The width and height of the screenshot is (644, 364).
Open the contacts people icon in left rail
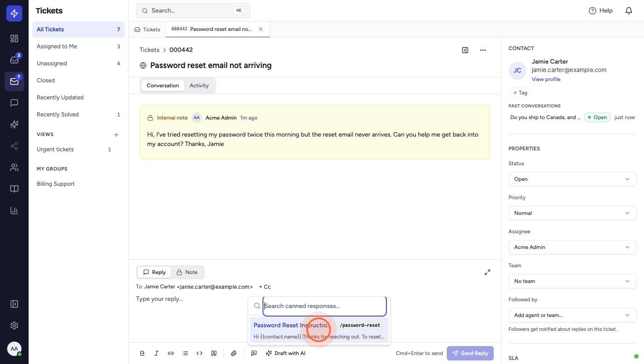(14, 167)
